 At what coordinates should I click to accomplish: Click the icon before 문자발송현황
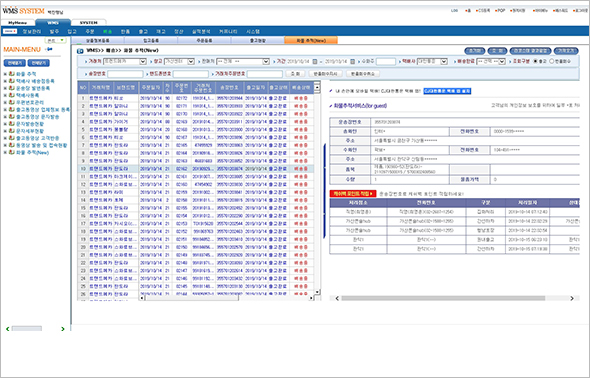pos(12,124)
